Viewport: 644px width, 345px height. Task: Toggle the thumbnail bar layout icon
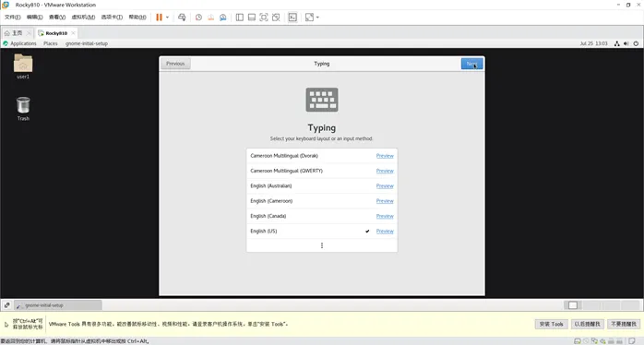[252, 18]
